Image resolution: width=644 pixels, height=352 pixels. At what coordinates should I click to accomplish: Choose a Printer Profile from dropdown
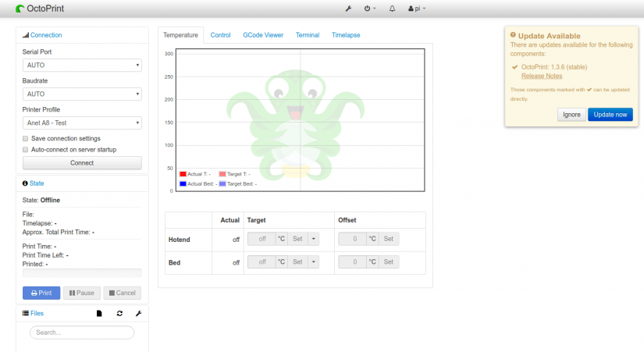(x=82, y=123)
